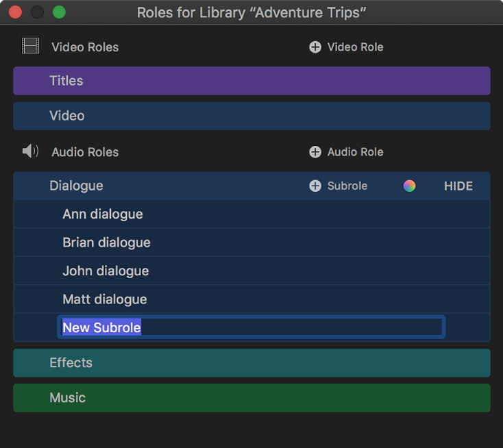Select the Effects audio role

[x=251, y=363]
